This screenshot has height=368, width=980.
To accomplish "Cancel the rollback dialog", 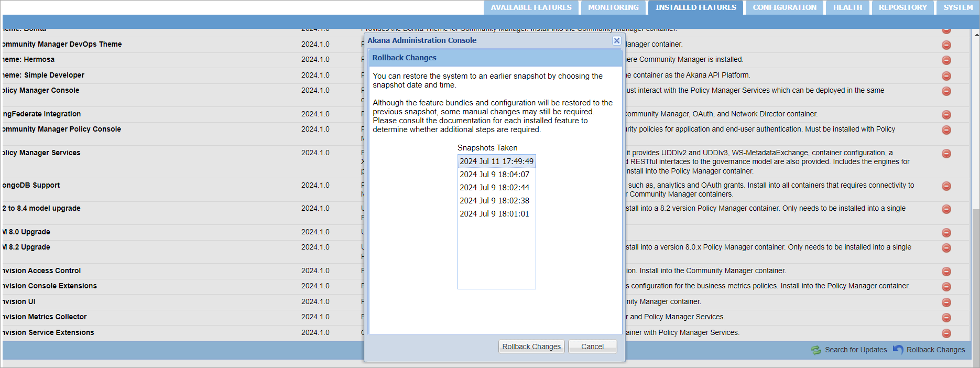I will [x=592, y=347].
